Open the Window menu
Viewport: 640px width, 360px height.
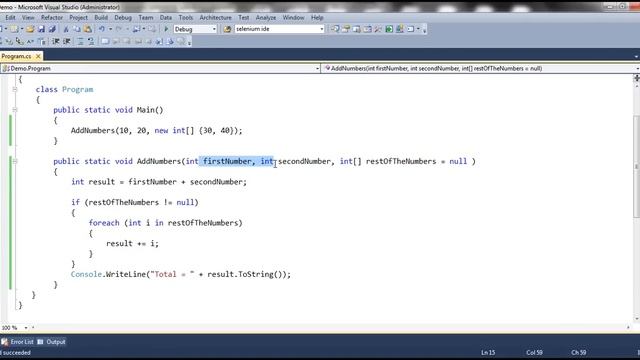tap(293, 18)
